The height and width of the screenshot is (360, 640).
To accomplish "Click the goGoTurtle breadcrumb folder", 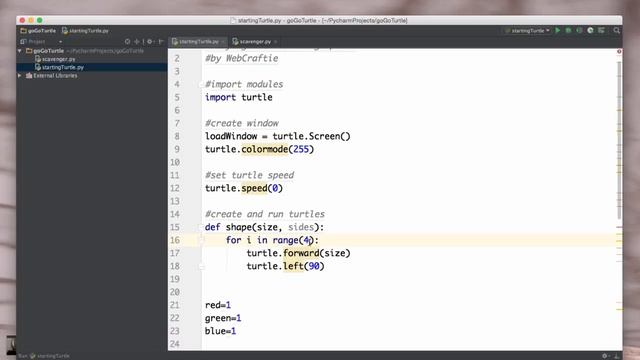I will (38, 31).
